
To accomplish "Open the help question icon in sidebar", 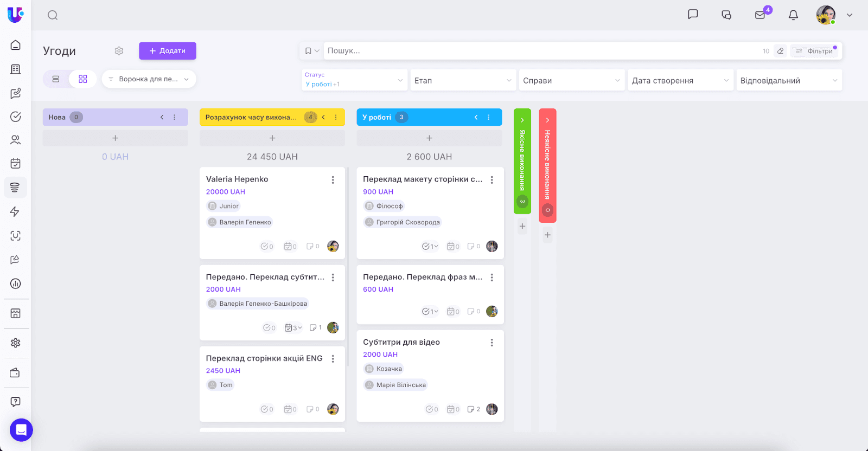I will point(16,402).
